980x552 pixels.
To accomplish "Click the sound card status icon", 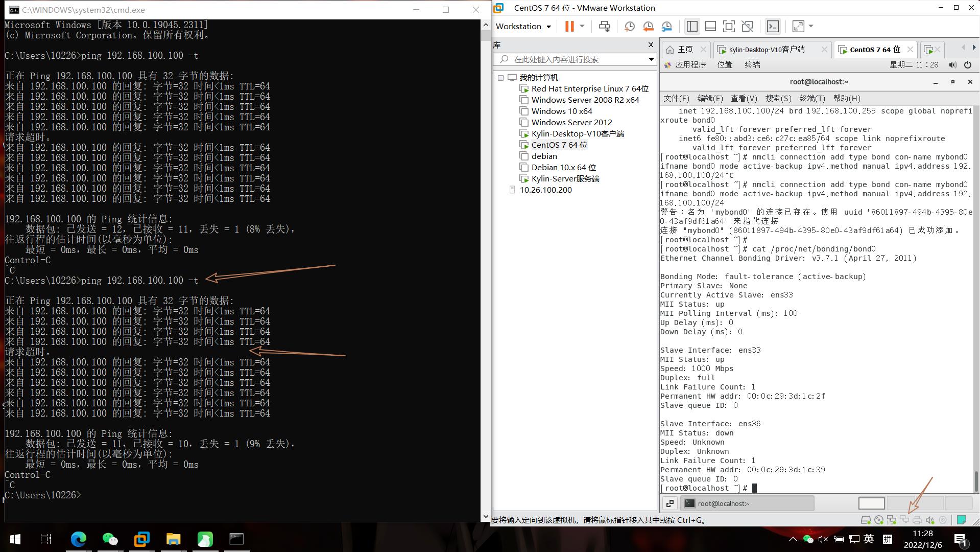I will [930, 520].
